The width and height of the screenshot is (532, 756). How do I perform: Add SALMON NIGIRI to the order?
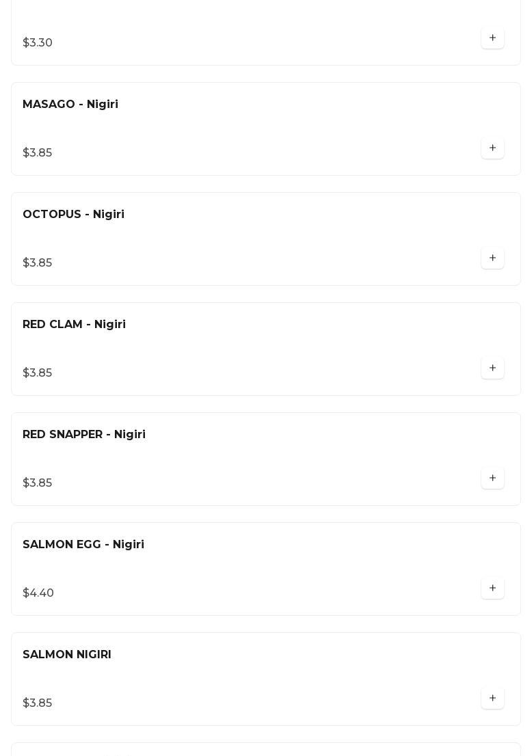[492, 699]
